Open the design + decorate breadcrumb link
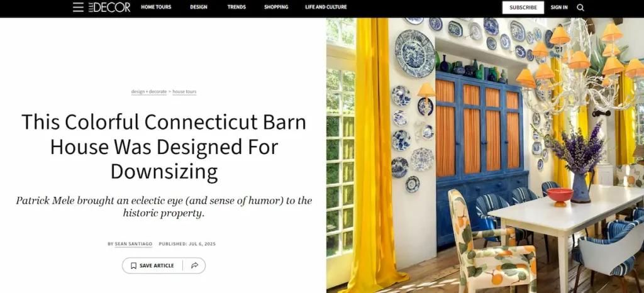 click(149, 92)
